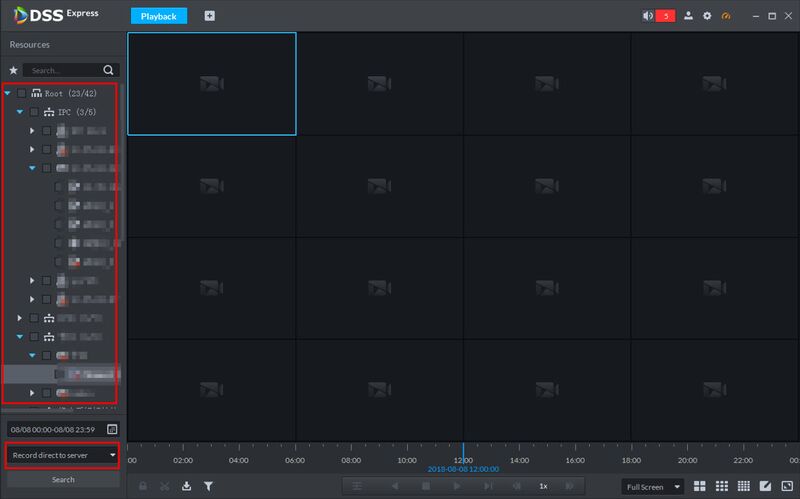Screen dimensions: 800x499
Task: Select the Playback tab
Action: pos(159,16)
